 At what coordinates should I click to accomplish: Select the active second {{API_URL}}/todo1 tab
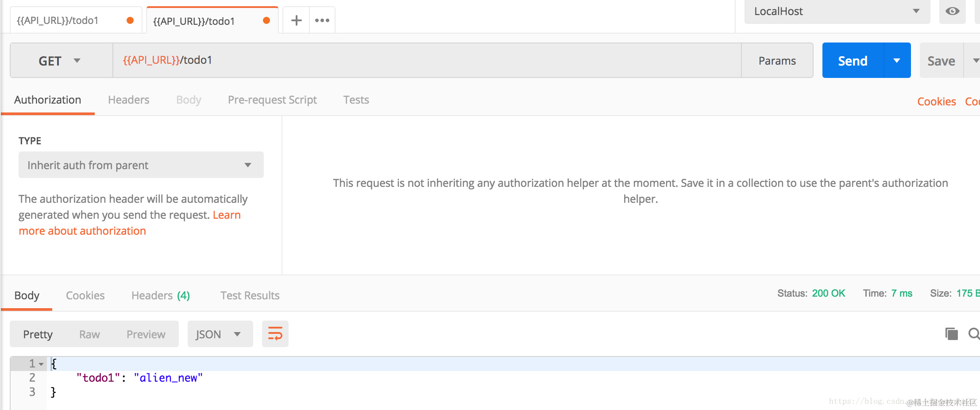tap(212, 21)
